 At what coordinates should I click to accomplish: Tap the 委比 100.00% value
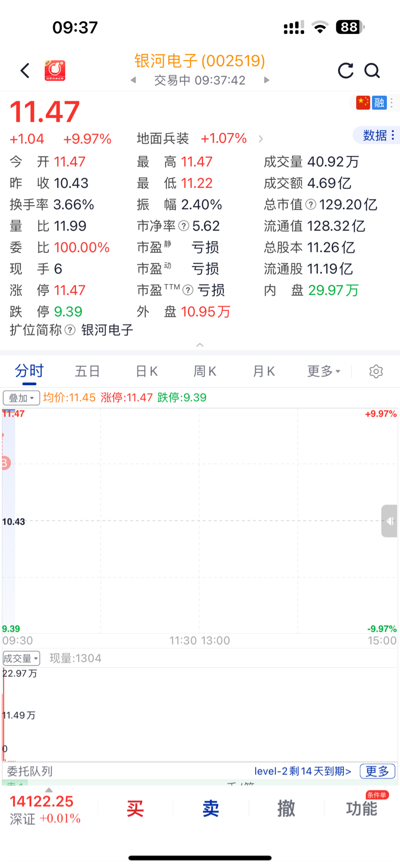[81, 247]
